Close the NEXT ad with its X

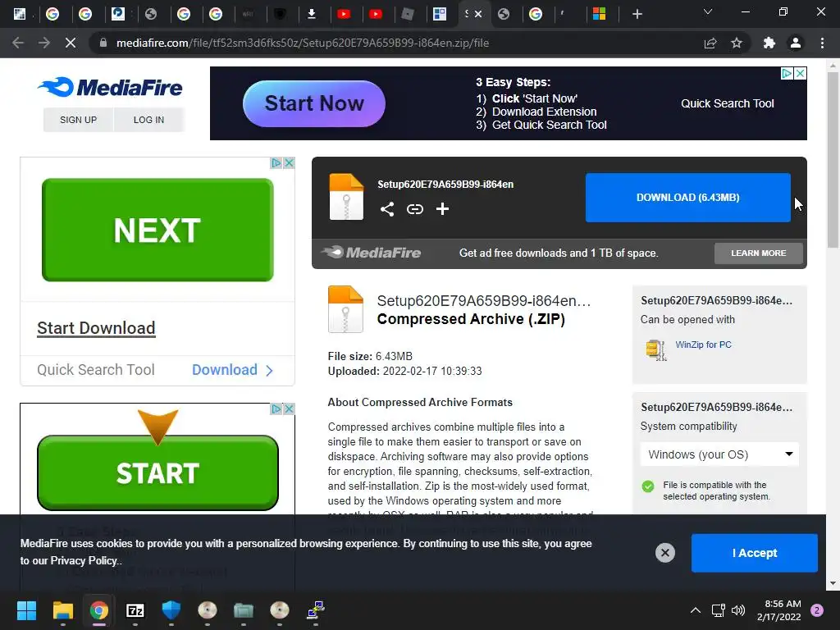tap(289, 163)
